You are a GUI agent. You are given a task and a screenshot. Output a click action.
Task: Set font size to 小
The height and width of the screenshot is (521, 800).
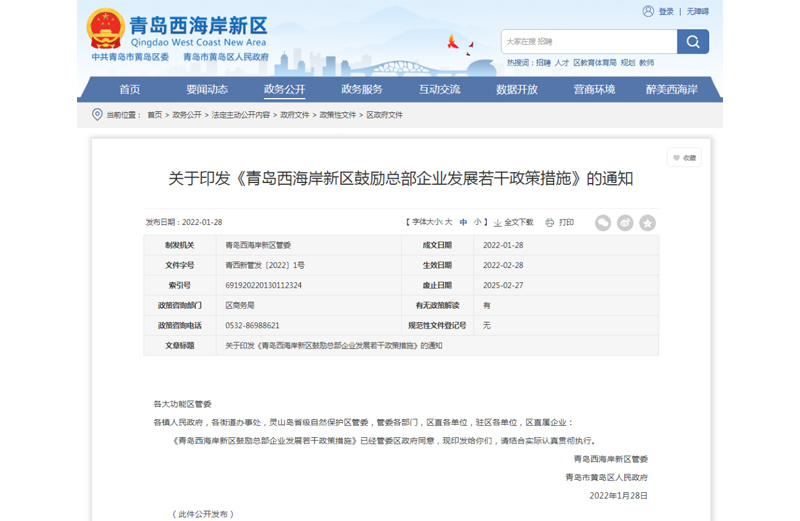pyautogui.click(x=477, y=222)
